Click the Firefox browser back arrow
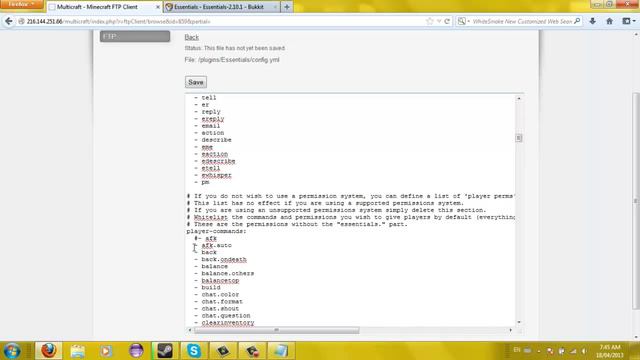The height and width of the screenshot is (360, 640). [x=9, y=21]
